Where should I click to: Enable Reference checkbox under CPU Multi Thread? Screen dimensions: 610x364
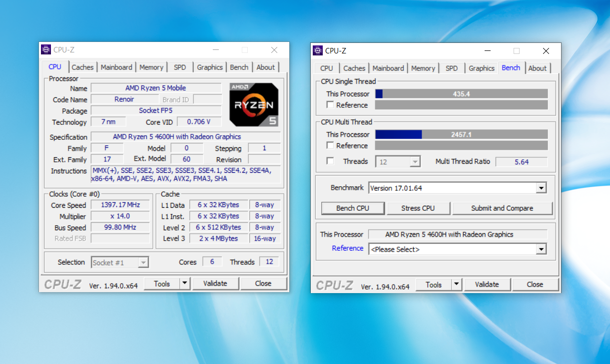pos(330,145)
